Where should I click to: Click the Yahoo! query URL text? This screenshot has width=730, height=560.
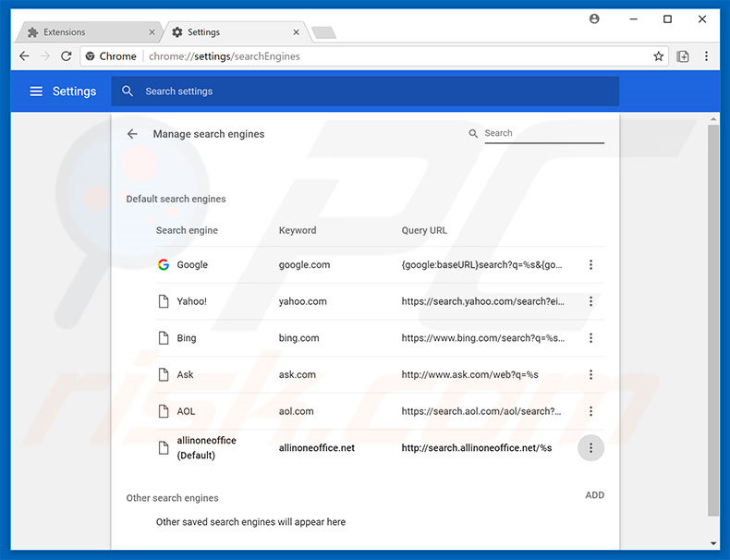pyautogui.click(x=482, y=301)
